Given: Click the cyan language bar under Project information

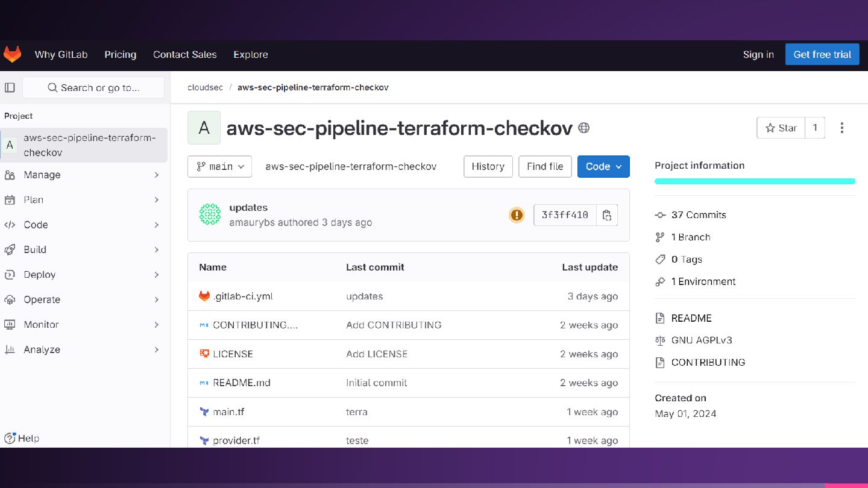Looking at the screenshot, I should pos(755,181).
